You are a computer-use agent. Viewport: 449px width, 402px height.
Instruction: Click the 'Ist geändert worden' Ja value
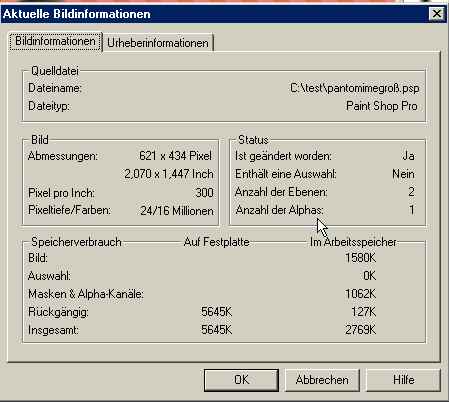tap(408, 156)
